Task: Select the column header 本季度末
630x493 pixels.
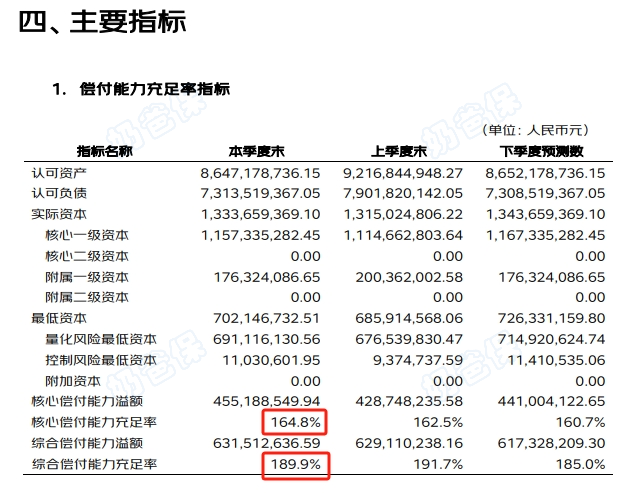Action: pos(256,151)
